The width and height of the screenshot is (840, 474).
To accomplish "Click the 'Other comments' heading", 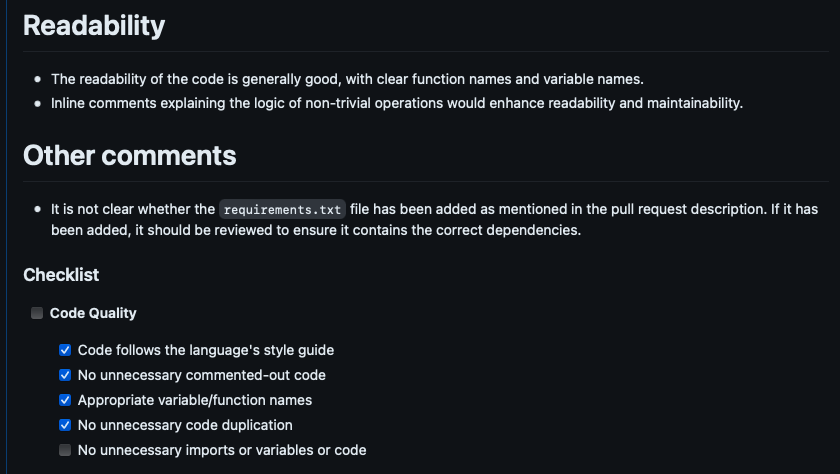I will click(129, 155).
